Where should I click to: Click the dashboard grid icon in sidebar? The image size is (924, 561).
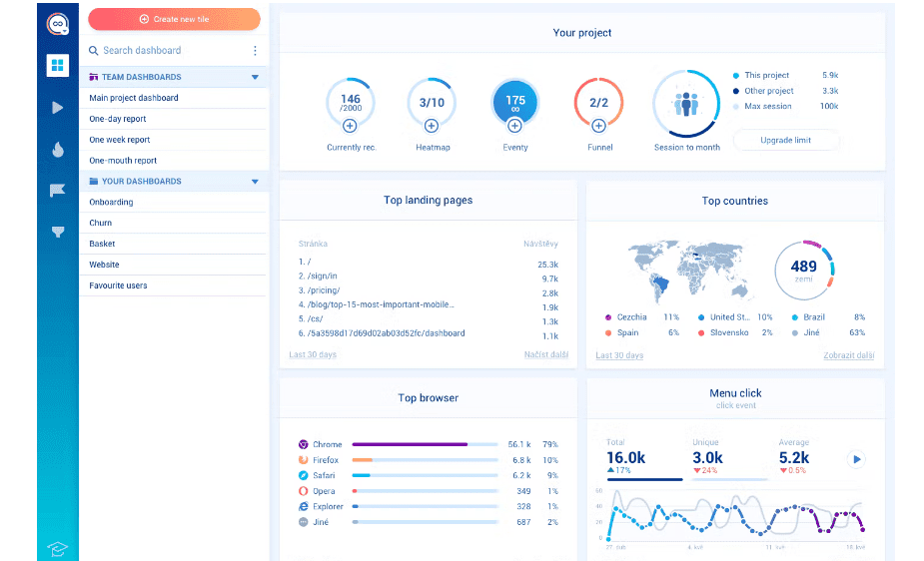[x=58, y=66]
